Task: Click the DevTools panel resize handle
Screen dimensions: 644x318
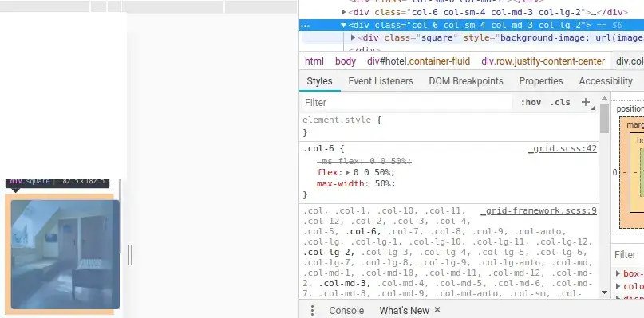Action: (x=130, y=255)
